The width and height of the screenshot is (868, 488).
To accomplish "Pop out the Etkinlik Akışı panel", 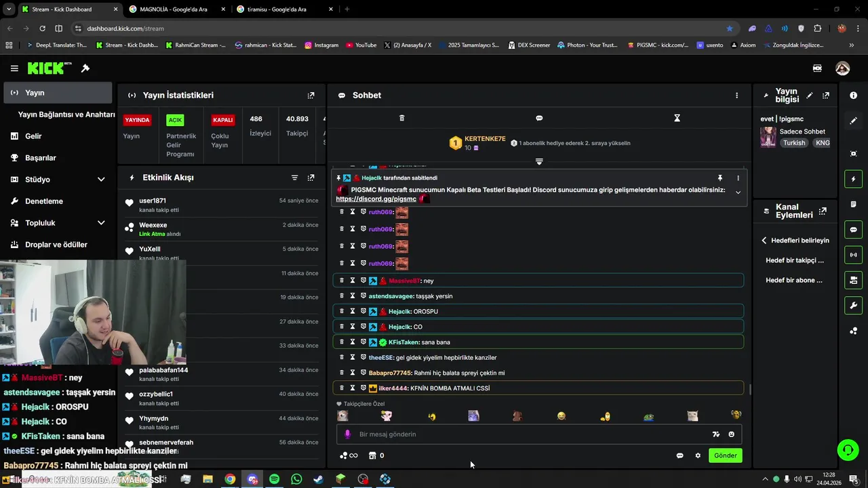I will pyautogui.click(x=311, y=178).
